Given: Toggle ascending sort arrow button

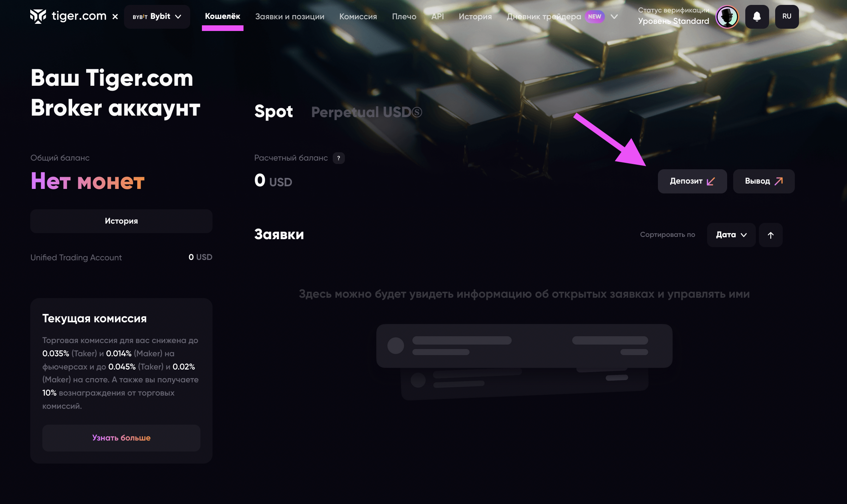Looking at the screenshot, I should (x=771, y=235).
